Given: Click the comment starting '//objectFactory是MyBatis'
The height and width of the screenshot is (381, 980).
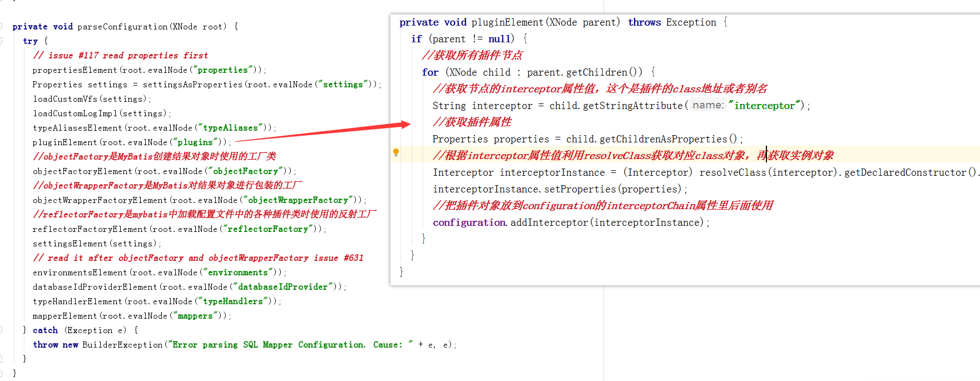Looking at the screenshot, I should tap(154, 157).
